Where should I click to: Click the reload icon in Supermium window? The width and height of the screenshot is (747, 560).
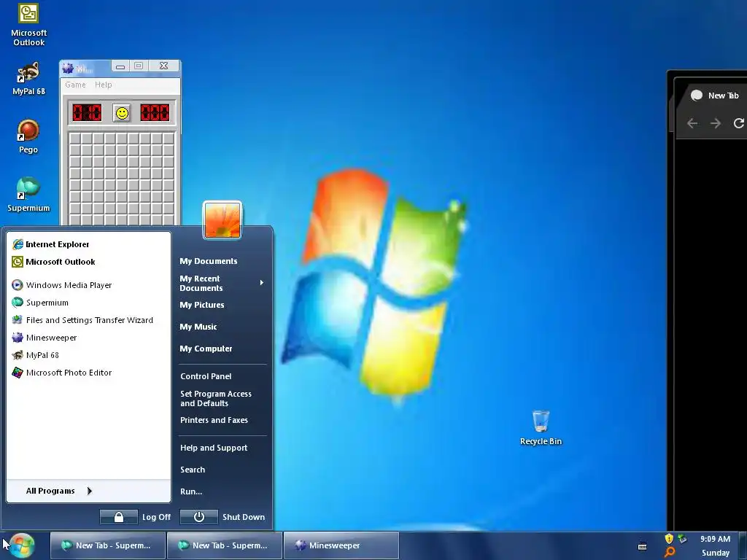(739, 123)
